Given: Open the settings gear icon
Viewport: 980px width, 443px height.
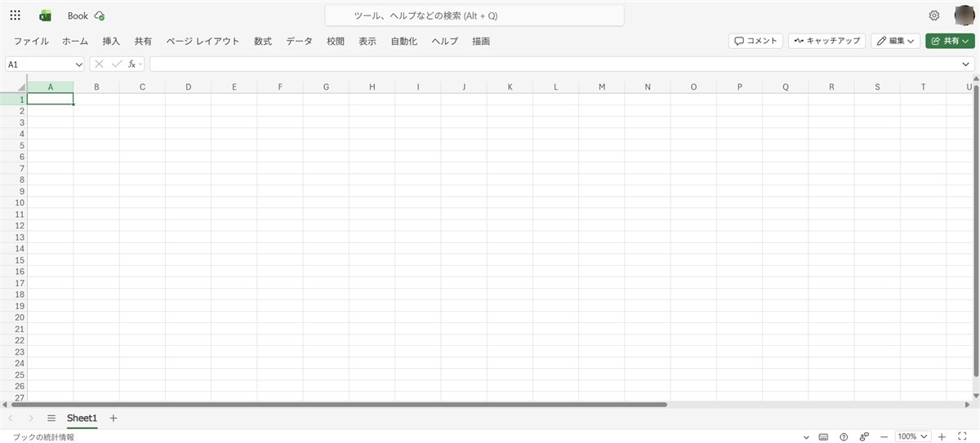Looking at the screenshot, I should pyautogui.click(x=934, y=16).
